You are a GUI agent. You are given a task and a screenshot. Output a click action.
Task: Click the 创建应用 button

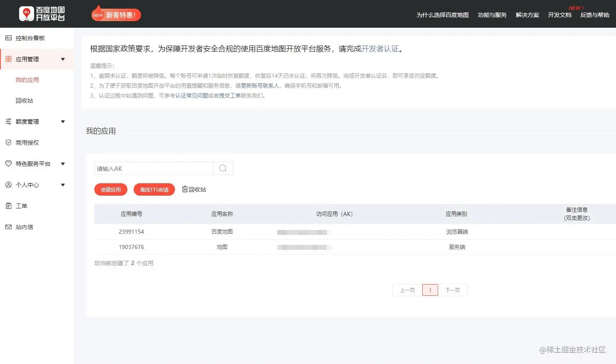point(111,189)
